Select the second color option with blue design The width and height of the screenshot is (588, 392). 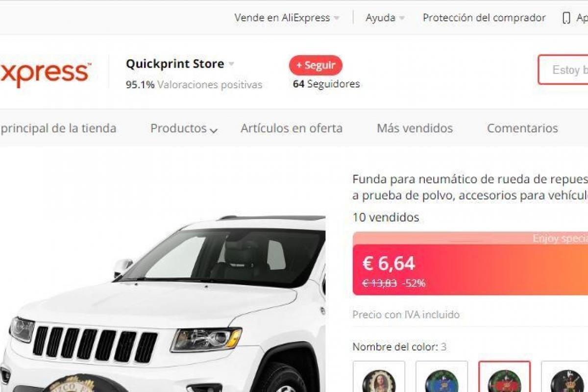tap(441, 376)
